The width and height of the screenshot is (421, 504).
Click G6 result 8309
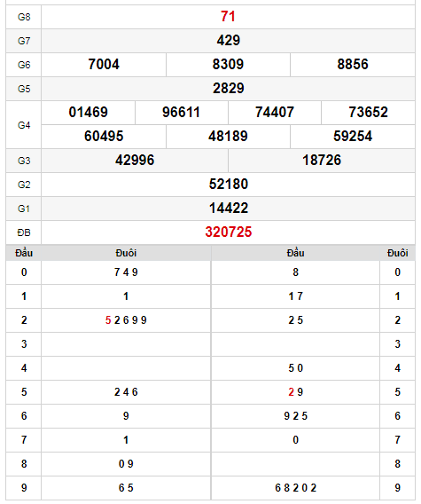[x=228, y=64]
